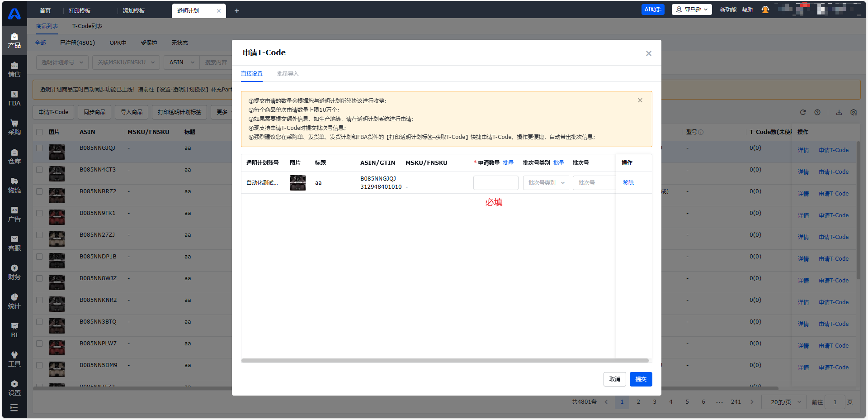868x420 pixels.
Task: Open the FBA sidebar section
Action: (14, 98)
